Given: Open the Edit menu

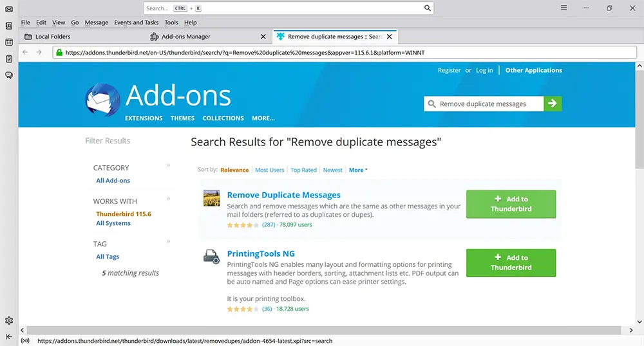Looking at the screenshot, I should tap(41, 23).
